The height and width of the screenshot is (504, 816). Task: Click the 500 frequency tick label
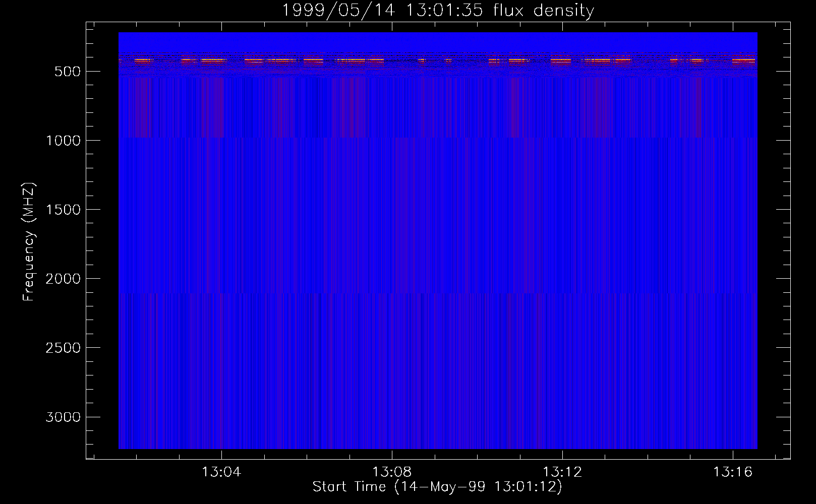click(x=68, y=72)
